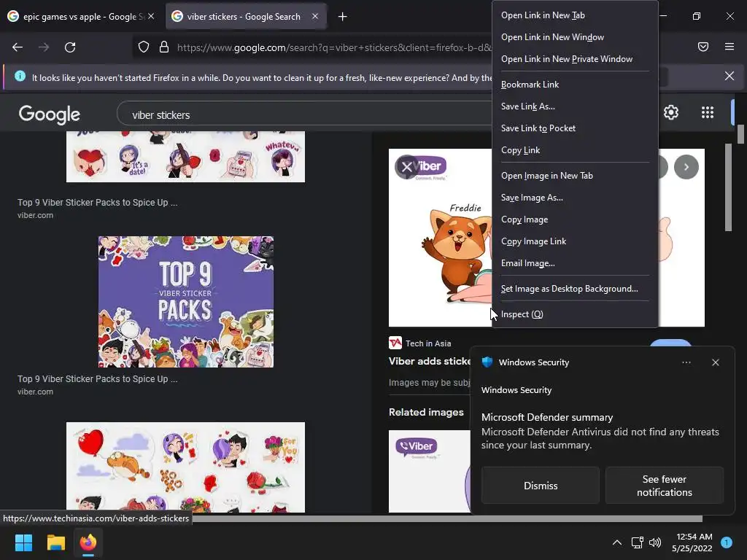The width and height of the screenshot is (747, 560).
Task: Open volume control tray icon
Action: pyautogui.click(x=656, y=542)
